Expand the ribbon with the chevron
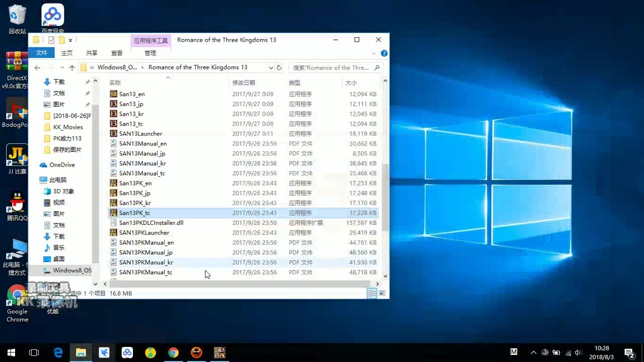 coord(373,53)
